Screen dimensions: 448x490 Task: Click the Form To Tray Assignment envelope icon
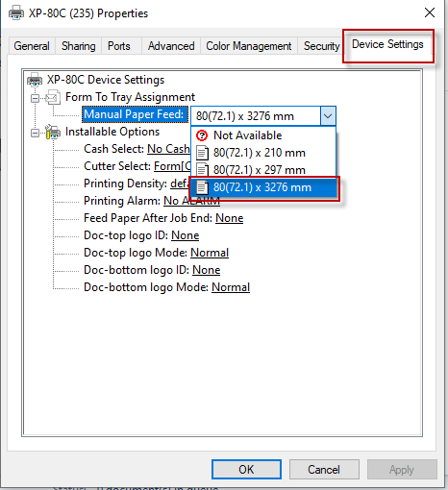(53, 97)
